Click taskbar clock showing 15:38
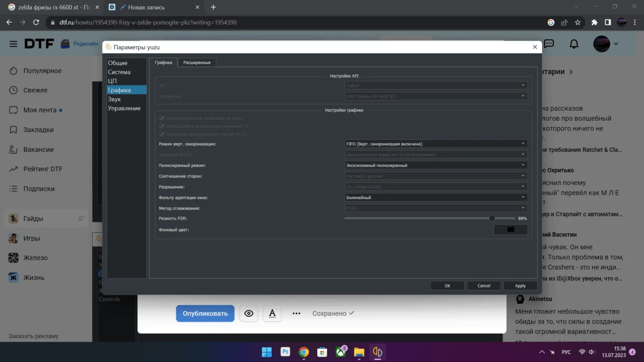 [x=613, y=352]
